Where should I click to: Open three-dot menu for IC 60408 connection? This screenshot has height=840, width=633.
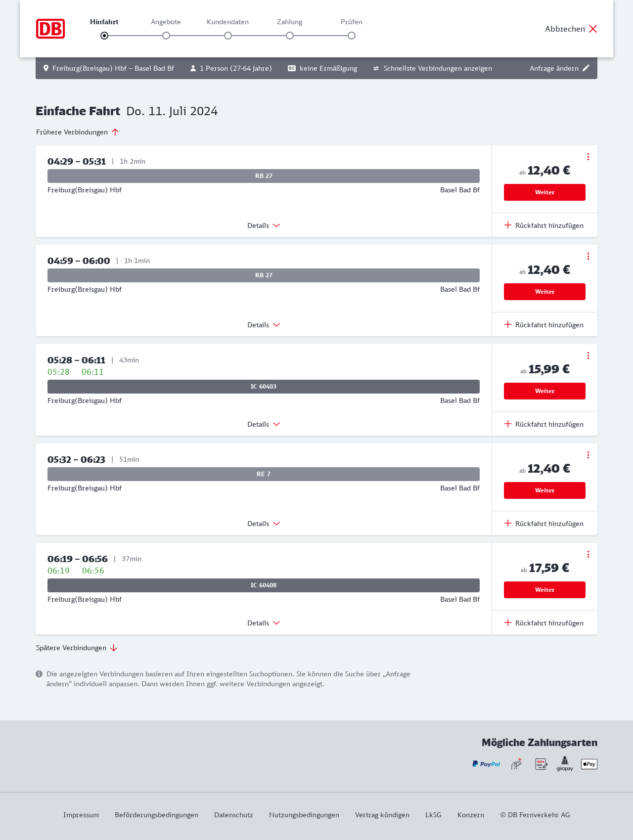tap(588, 554)
